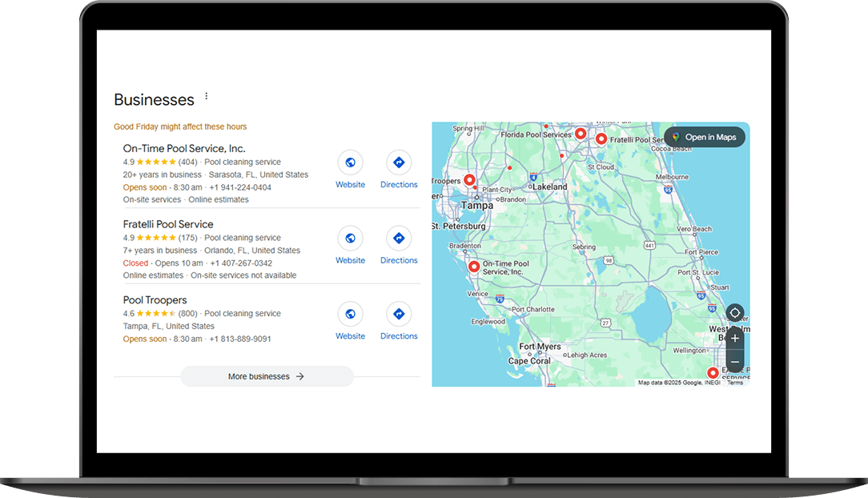
Task: Click the Website label for Fratelli Pool Service
Action: (x=351, y=260)
